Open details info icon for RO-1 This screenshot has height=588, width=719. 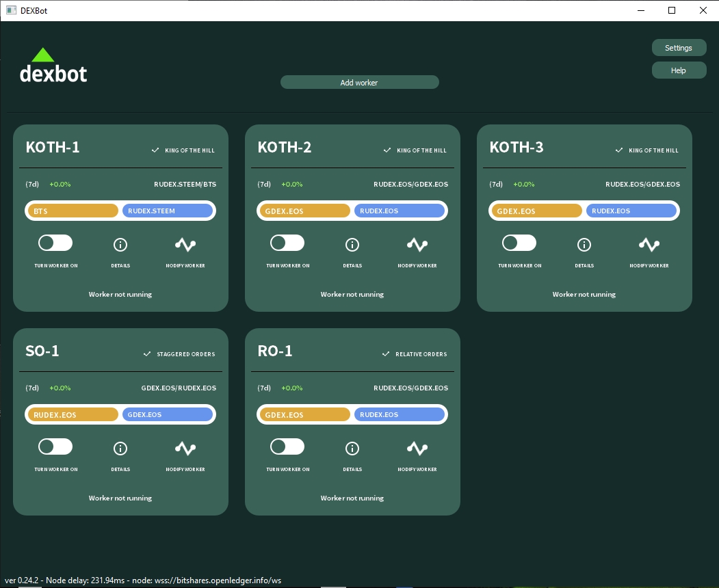tap(352, 449)
